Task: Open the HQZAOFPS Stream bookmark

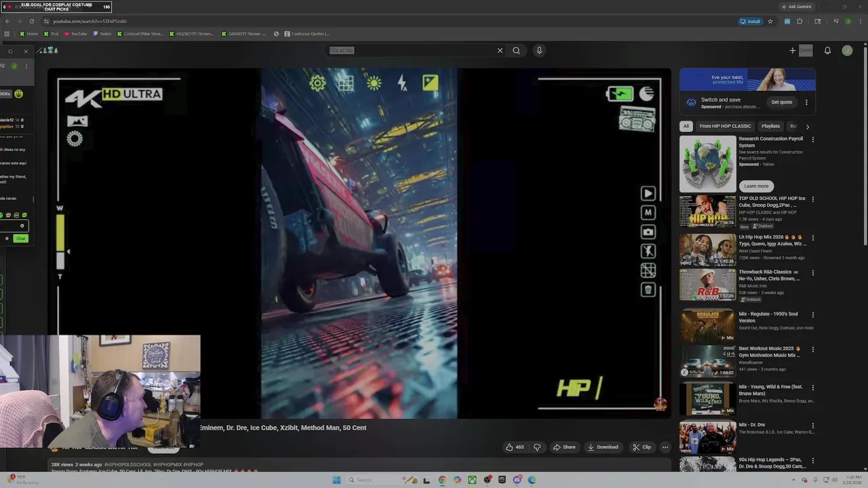Action: tap(192, 33)
